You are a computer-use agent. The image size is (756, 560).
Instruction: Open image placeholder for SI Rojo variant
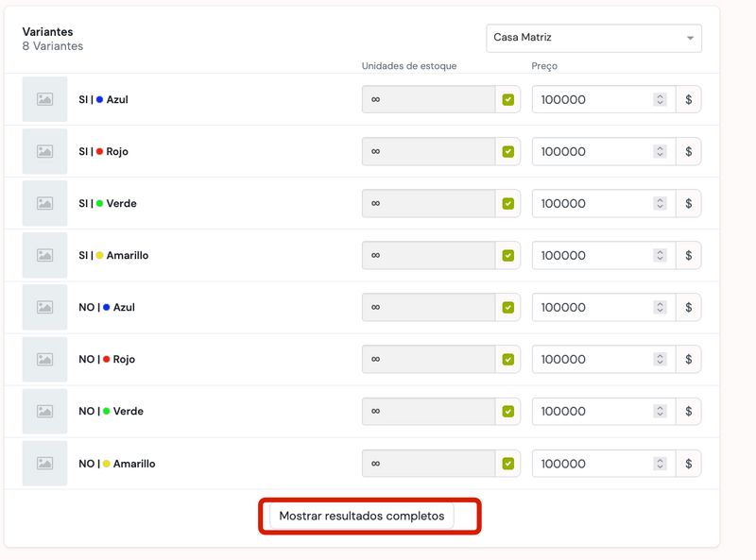click(x=44, y=151)
